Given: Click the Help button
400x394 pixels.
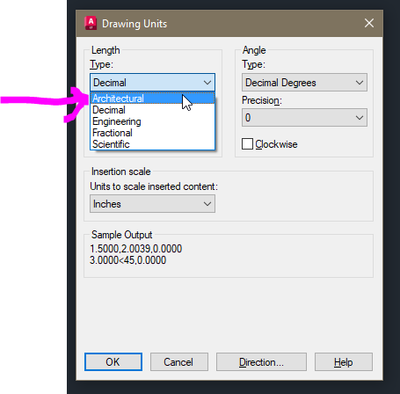Looking at the screenshot, I should coord(344,362).
